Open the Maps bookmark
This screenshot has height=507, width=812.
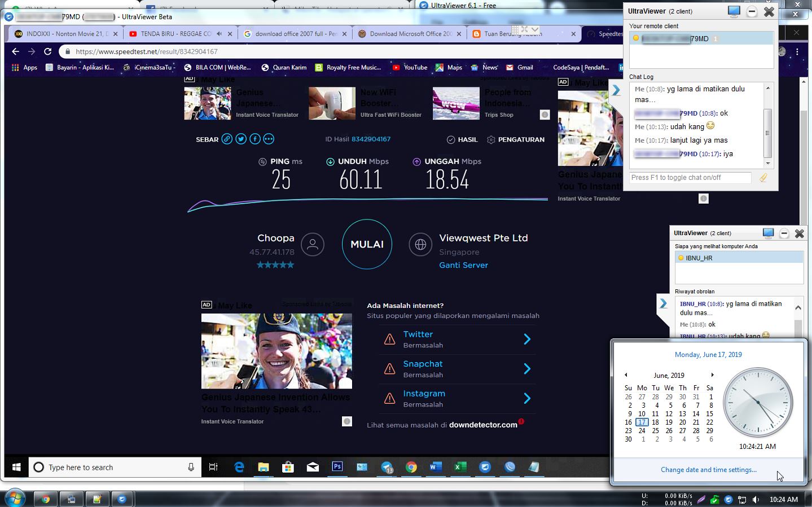[449, 67]
